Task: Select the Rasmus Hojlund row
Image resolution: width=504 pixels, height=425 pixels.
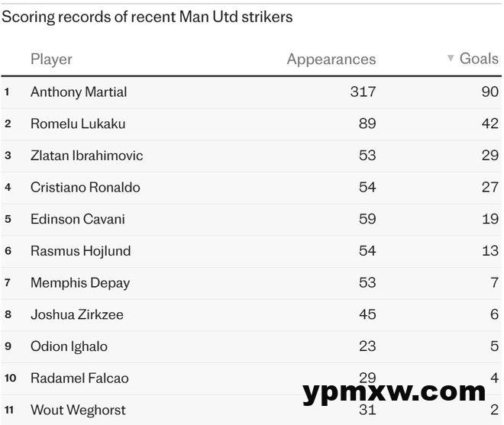Action: [251, 251]
